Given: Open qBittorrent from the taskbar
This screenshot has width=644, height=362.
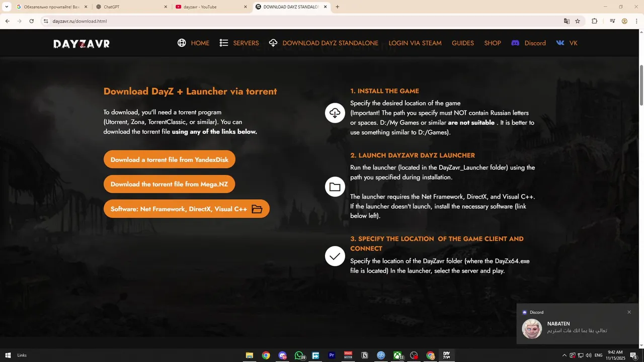Looking at the screenshot, I should click(381, 355).
